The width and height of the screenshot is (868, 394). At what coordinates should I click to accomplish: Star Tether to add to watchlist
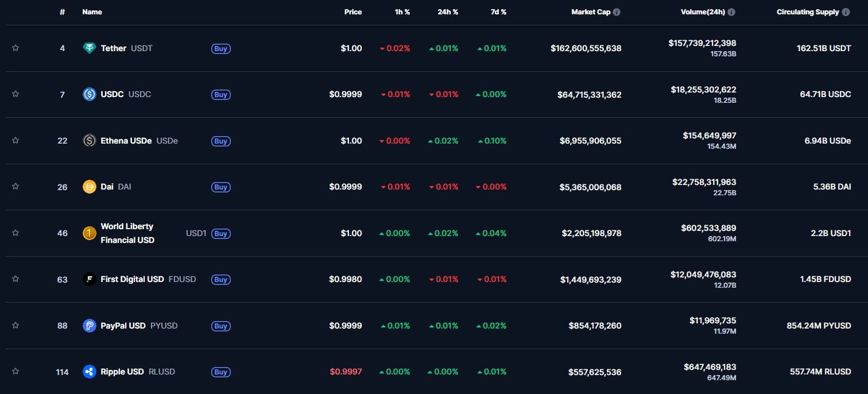pos(15,48)
